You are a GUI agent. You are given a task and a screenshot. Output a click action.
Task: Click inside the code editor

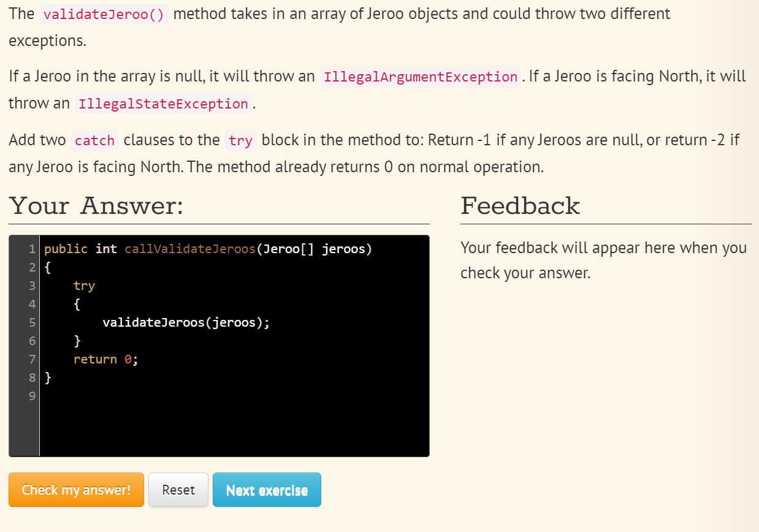(x=215, y=398)
